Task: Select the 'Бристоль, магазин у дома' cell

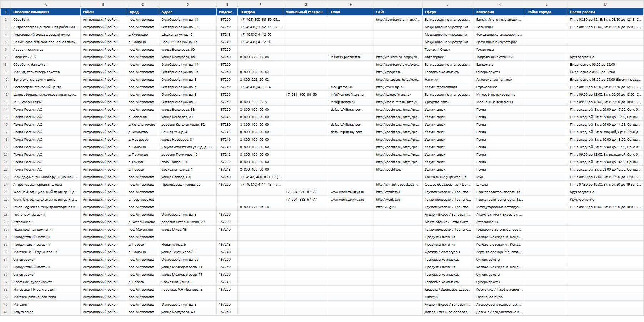Action: click(46, 80)
